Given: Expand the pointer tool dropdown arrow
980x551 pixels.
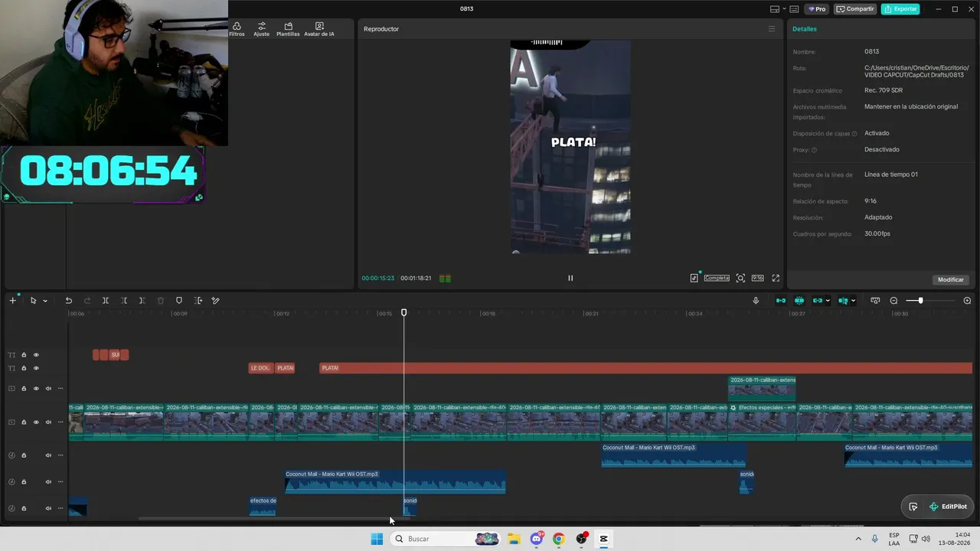Looking at the screenshot, I should click(45, 301).
